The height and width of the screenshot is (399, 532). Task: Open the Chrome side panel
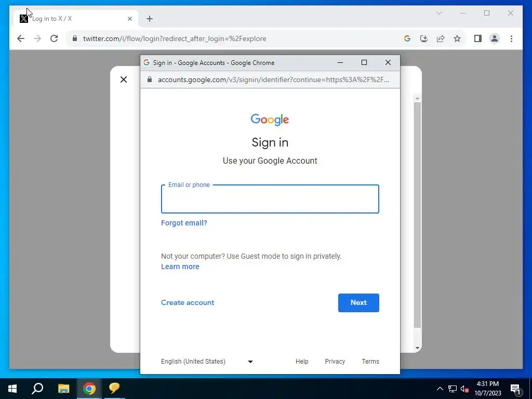[x=478, y=38]
